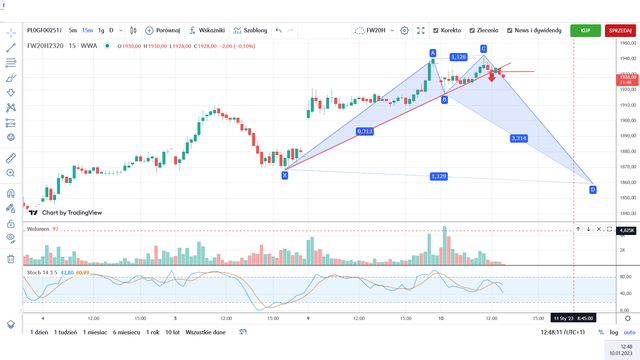640x360 pixels.
Task: Open candlestick chart style selector
Action: click(133, 31)
